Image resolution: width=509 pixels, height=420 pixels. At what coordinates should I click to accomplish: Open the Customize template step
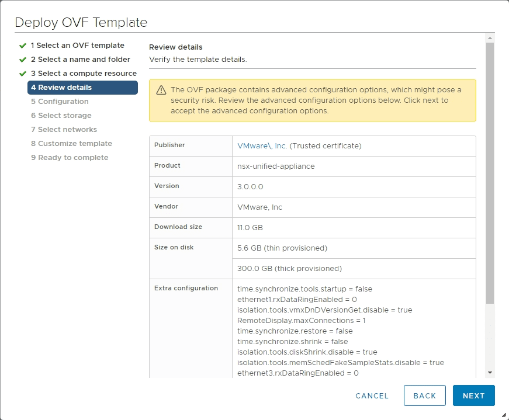[x=71, y=143]
